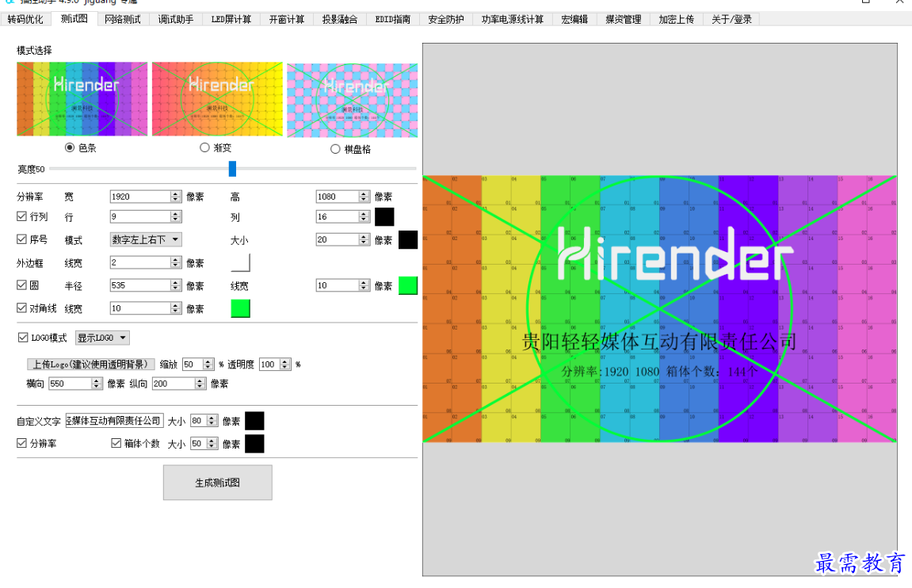Image resolution: width=912 pixels, height=588 pixels.
Task: Toggle the 圆 checkbox
Action: pos(21,285)
